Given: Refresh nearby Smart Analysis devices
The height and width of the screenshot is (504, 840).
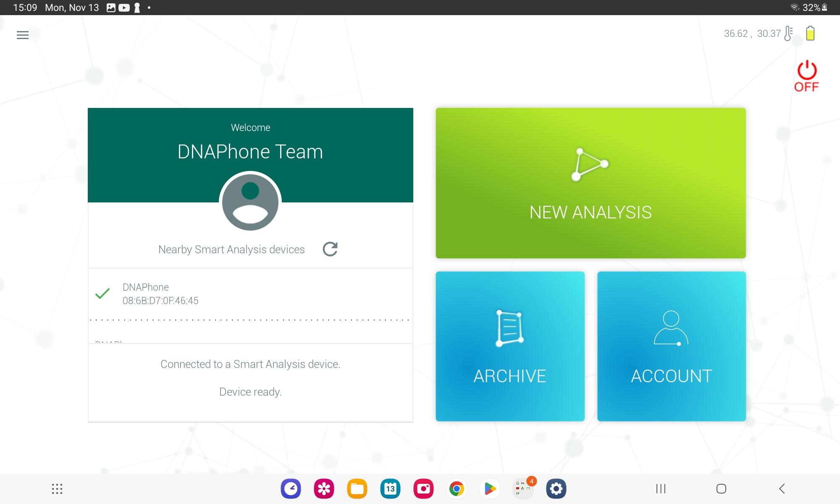Looking at the screenshot, I should pyautogui.click(x=330, y=249).
